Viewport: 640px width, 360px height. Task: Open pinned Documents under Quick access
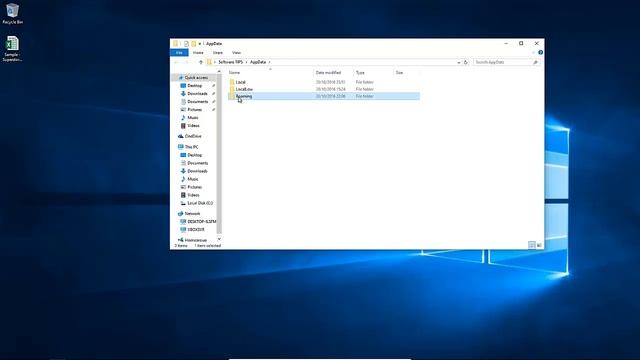(198, 102)
